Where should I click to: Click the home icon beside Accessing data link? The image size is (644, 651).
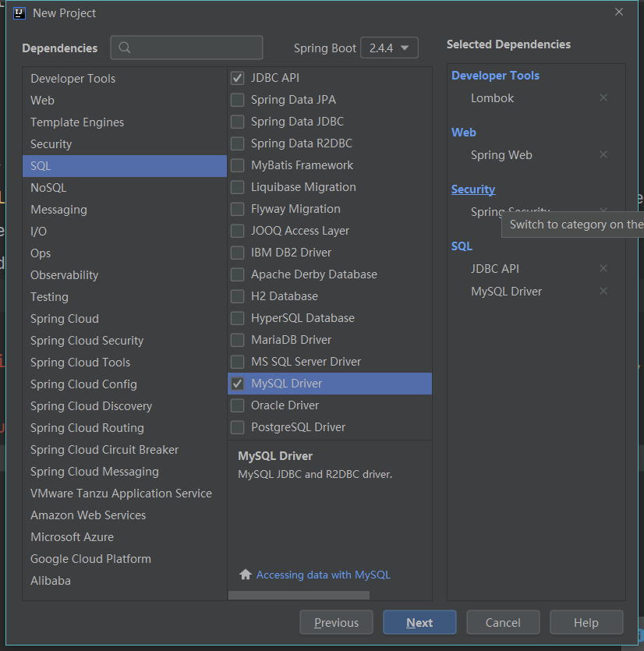pos(246,574)
